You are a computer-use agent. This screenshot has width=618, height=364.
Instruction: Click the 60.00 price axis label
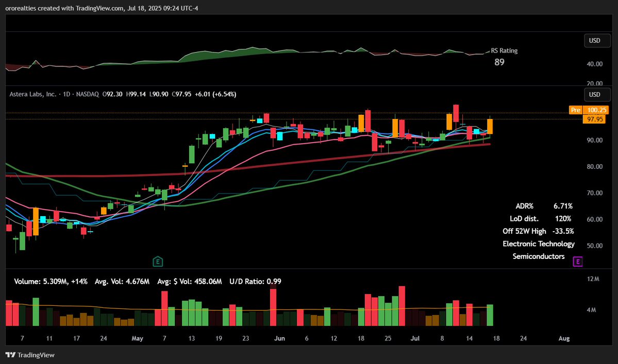click(595, 219)
